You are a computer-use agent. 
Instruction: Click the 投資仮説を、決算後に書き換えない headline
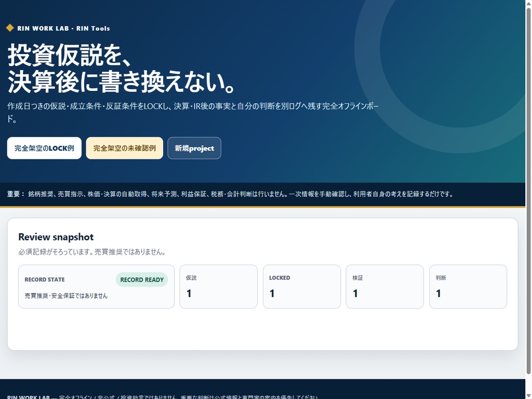121,68
